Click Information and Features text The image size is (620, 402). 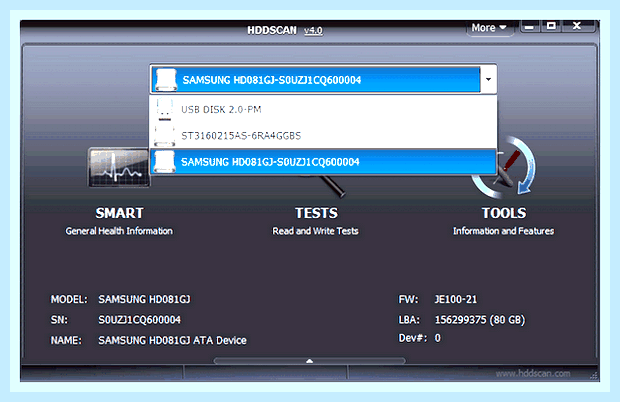503,231
